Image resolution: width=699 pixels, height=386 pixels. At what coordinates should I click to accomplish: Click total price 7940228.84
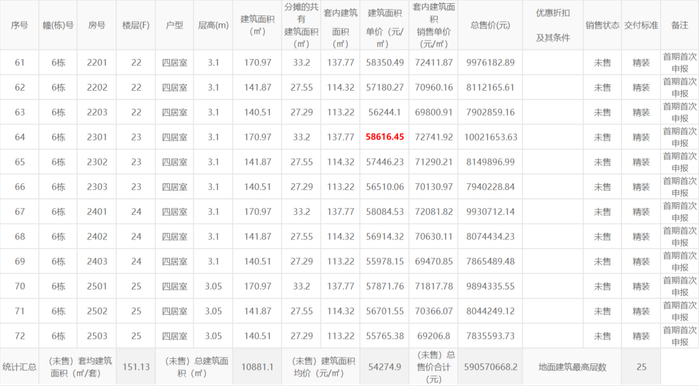490,187
